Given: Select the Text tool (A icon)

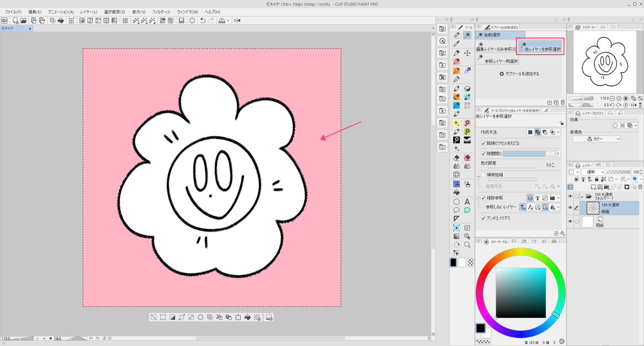Looking at the screenshot, I should pyautogui.click(x=467, y=201).
